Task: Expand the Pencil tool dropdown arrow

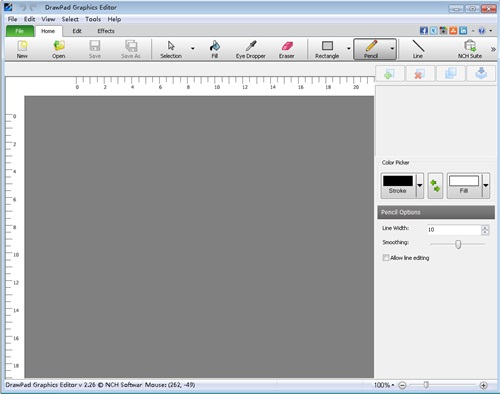Action: click(x=392, y=49)
